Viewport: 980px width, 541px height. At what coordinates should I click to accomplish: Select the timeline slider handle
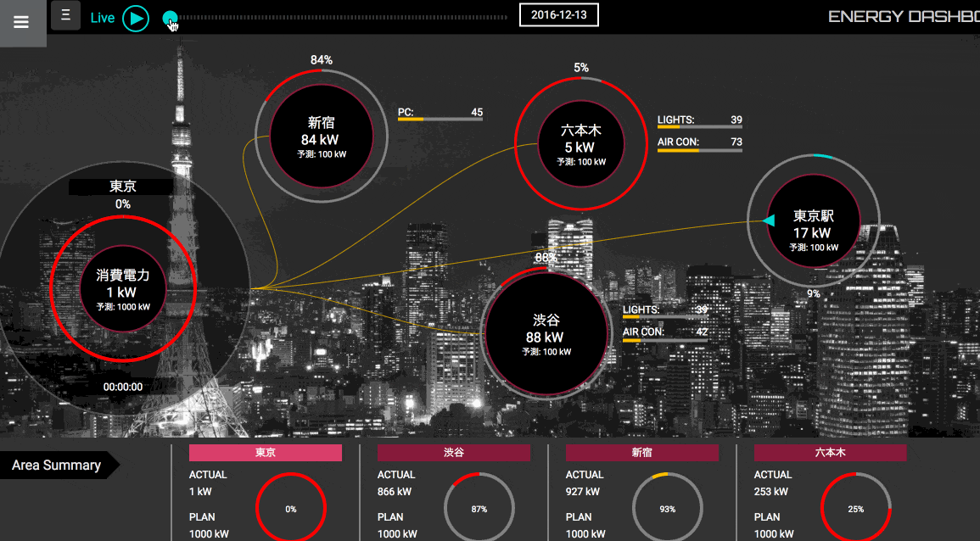tap(170, 18)
